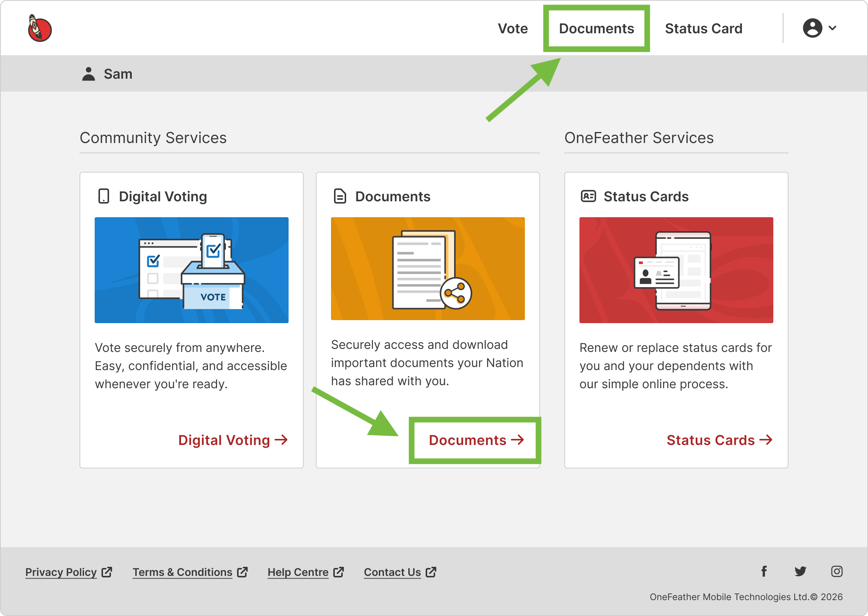
Task: Open the Help Centre footer link
Action: (306, 572)
